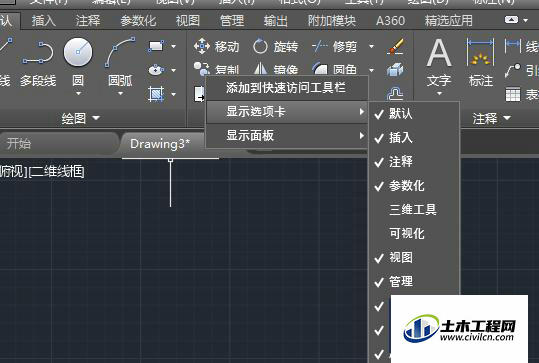The width and height of the screenshot is (539, 363).
Task: Activate the Mirror (镜像) tool
Action: [x=275, y=69]
